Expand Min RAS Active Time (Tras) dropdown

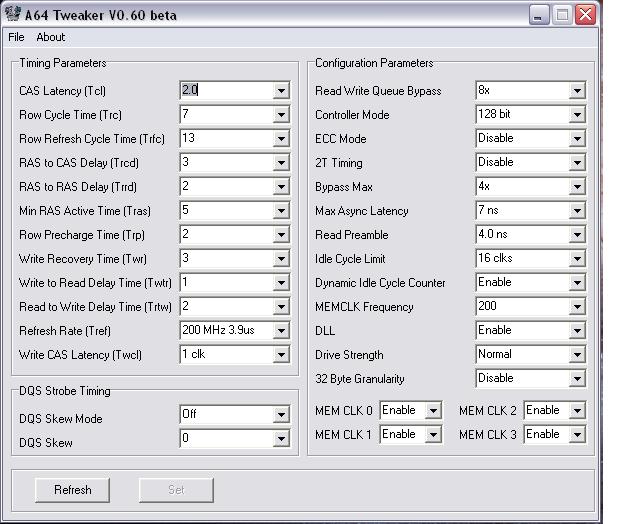tap(281, 211)
